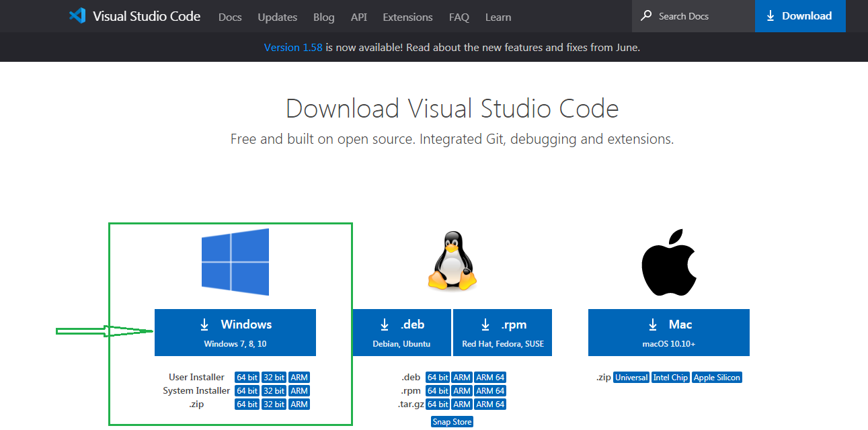Select Windows System Installer ARM
The width and height of the screenshot is (868, 430).
[299, 391]
